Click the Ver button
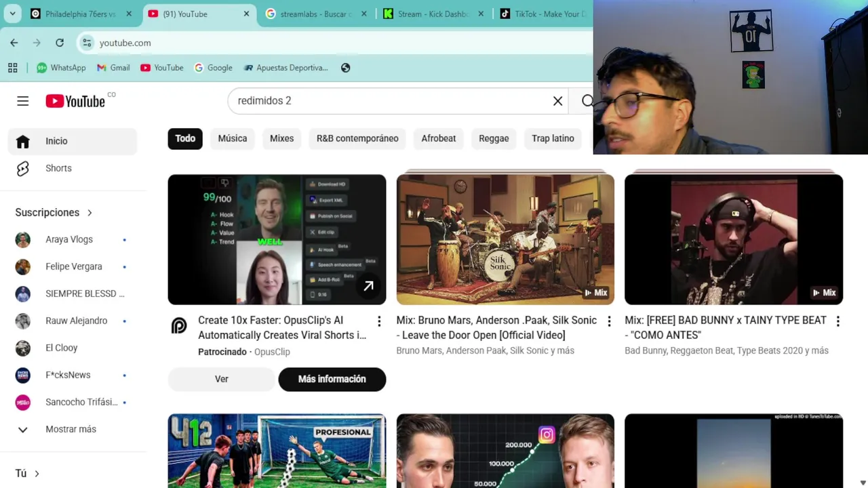 tap(222, 379)
